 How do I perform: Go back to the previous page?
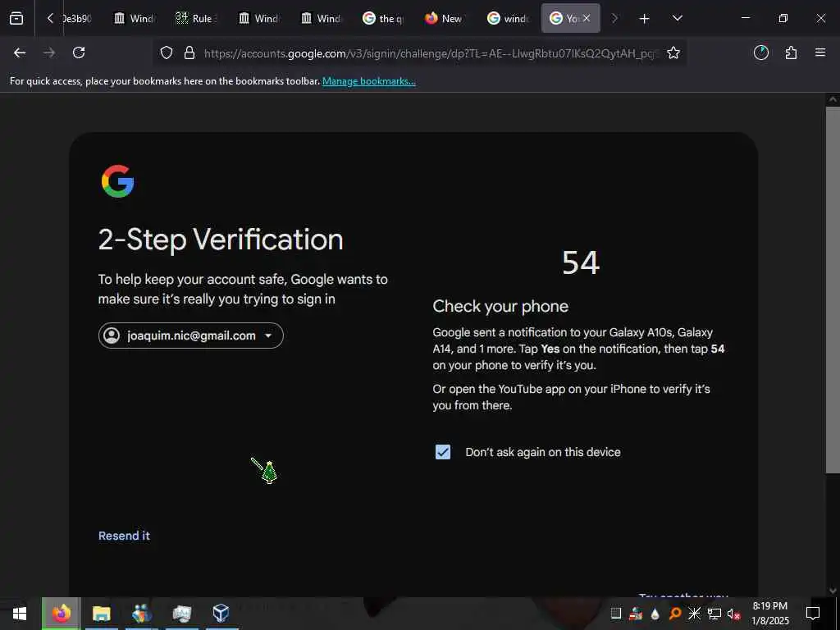click(20, 52)
